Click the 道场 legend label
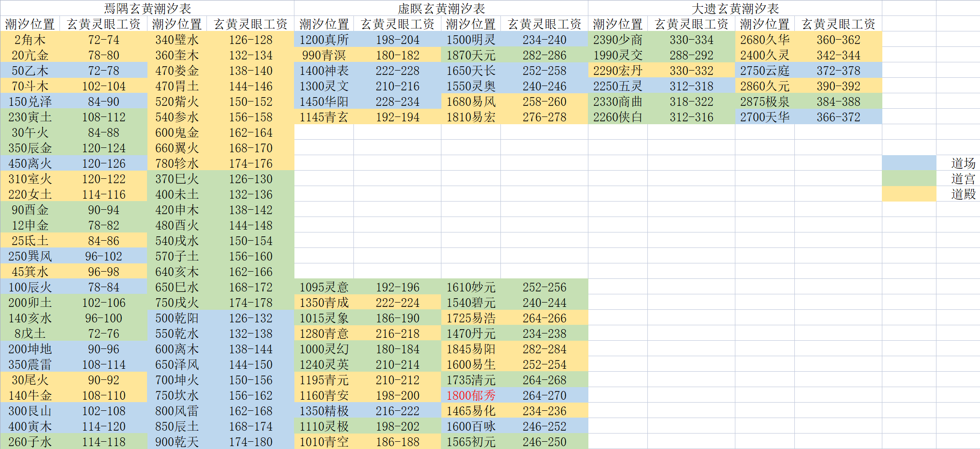 [x=963, y=163]
